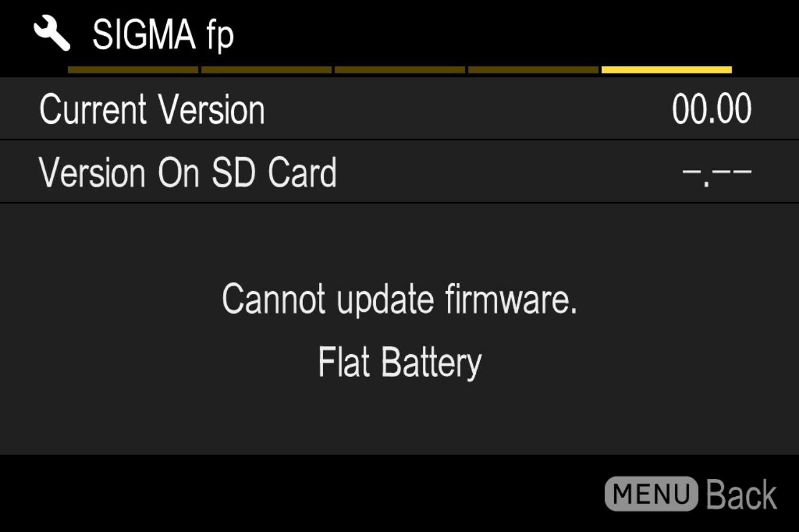
Task: Select the Current Version row label
Action: click(152, 109)
